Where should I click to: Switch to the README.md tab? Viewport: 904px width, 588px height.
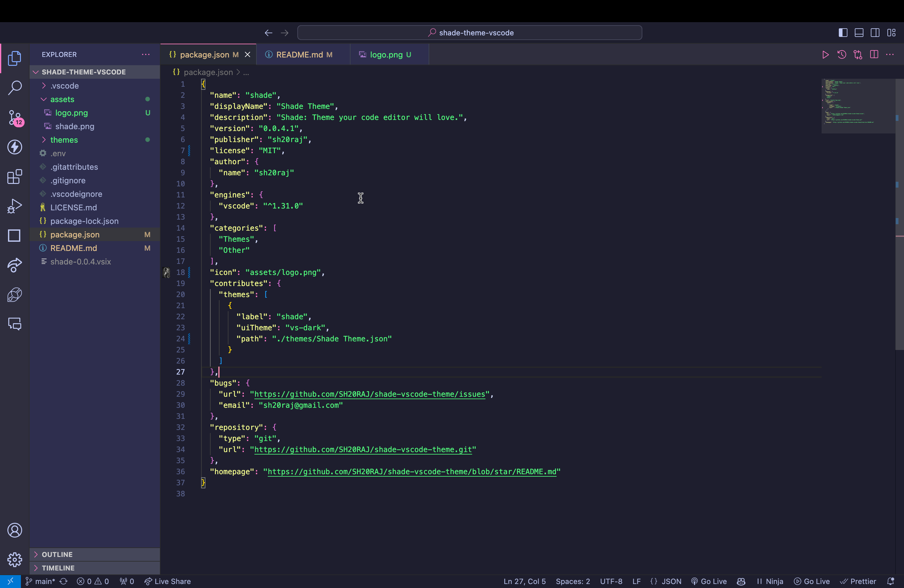pos(299,55)
